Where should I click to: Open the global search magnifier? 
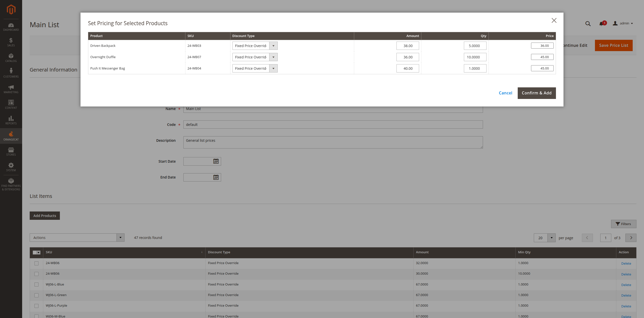coord(588,23)
